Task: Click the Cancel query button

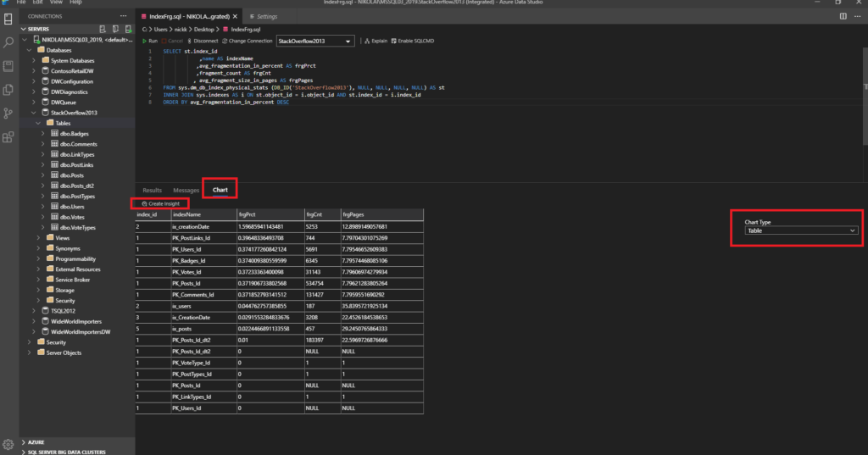Action: coord(172,41)
